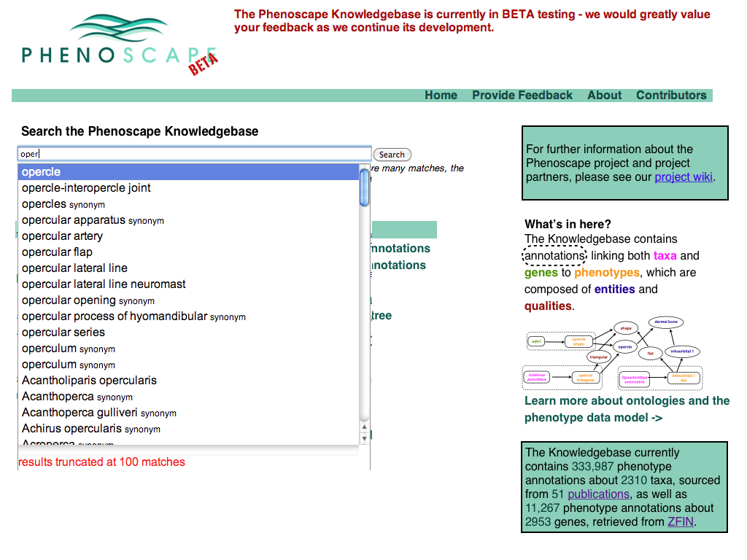Select 'opercles' synonym suggestion
Image resolution: width=747 pixels, height=560 pixels.
coord(188,204)
